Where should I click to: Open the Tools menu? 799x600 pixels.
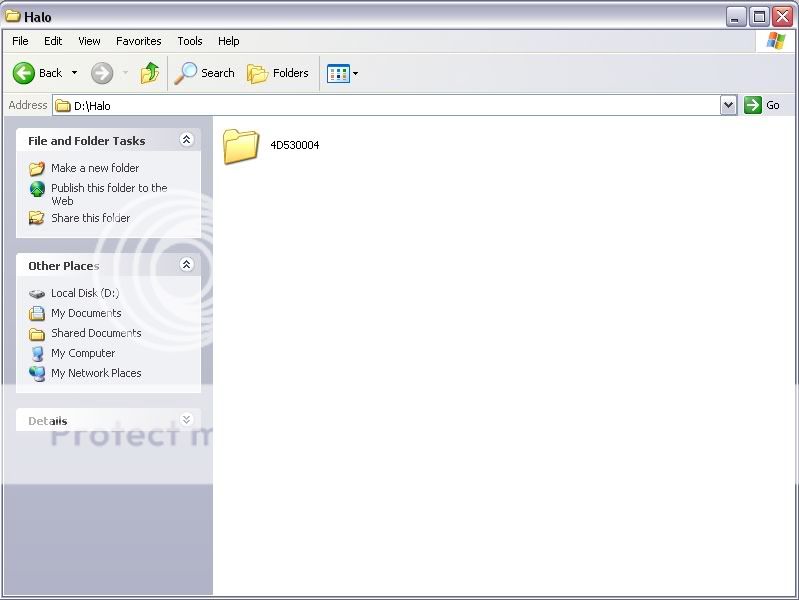(x=190, y=41)
